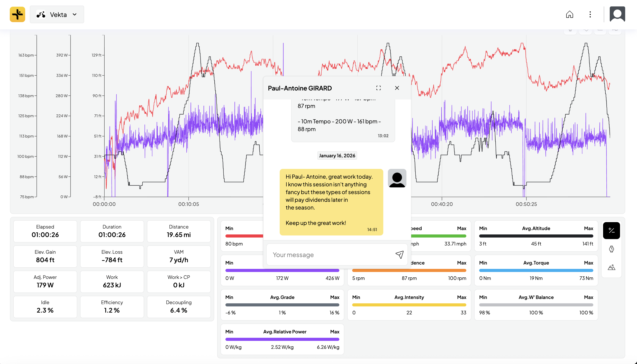Open the three-dot more options menu
The image size is (637, 364).
point(590,14)
